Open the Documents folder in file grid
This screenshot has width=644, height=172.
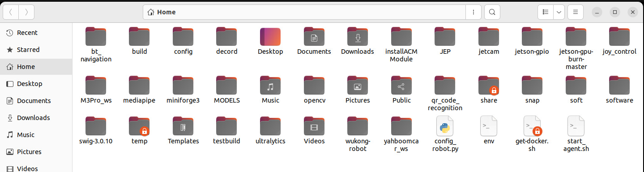click(314, 37)
